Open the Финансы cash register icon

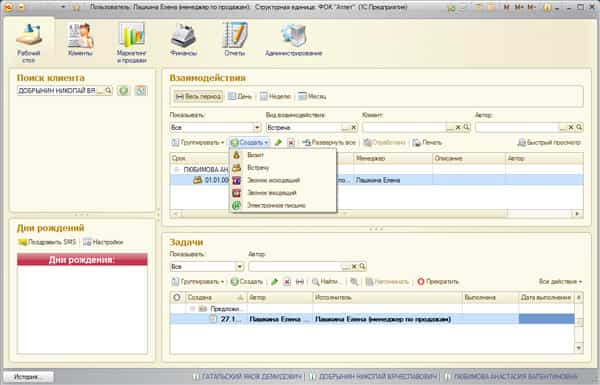point(183,36)
